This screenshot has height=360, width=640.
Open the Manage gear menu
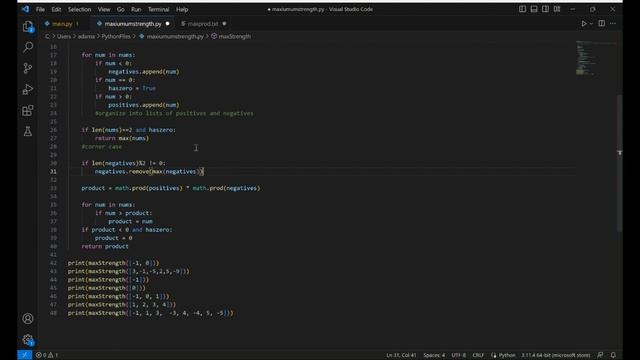(28, 340)
